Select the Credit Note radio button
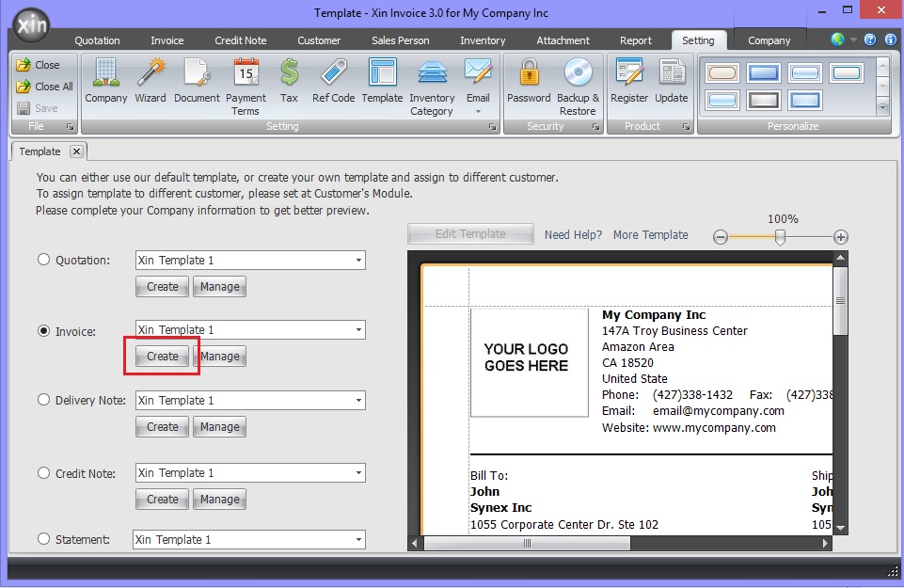Image resolution: width=904 pixels, height=588 pixels. (44, 472)
